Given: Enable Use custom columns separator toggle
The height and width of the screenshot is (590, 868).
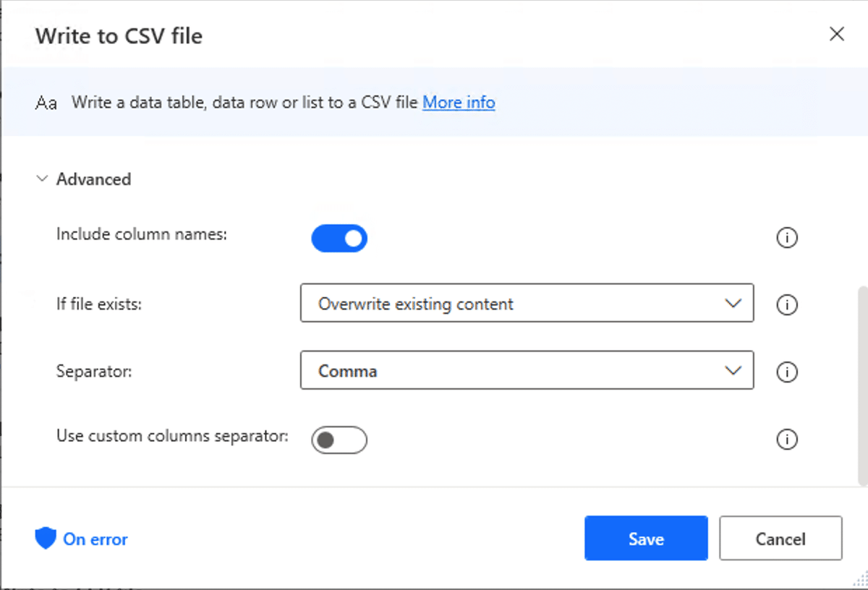Looking at the screenshot, I should pos(339,440).
